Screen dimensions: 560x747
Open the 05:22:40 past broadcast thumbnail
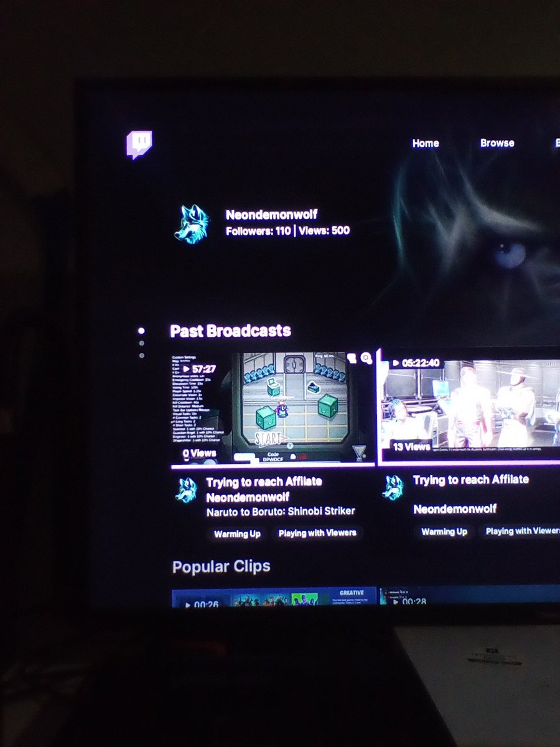pos(470,406)
